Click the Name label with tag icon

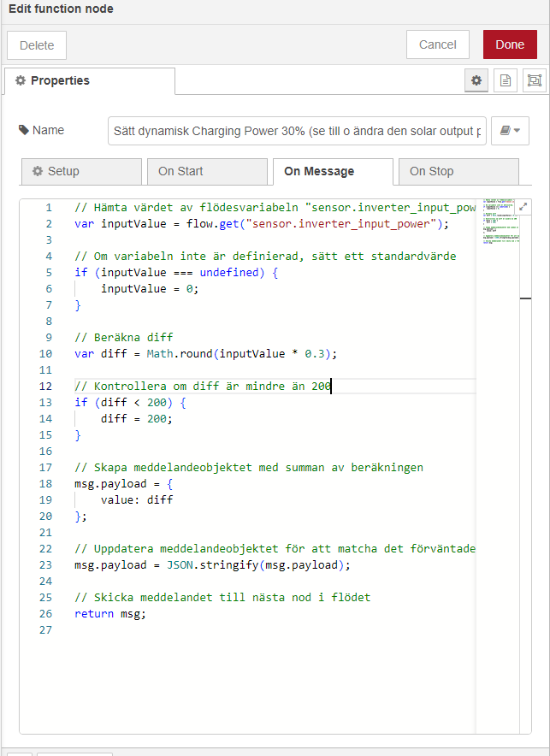coord(41,130)
